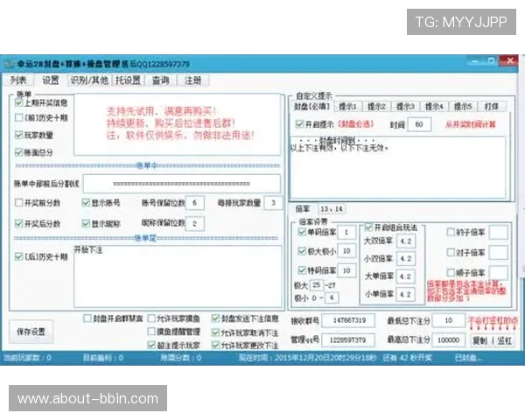The width and height of the screenshot is (525, 420).
Task: Open the 注册 tab
Action: click(193, 80)
